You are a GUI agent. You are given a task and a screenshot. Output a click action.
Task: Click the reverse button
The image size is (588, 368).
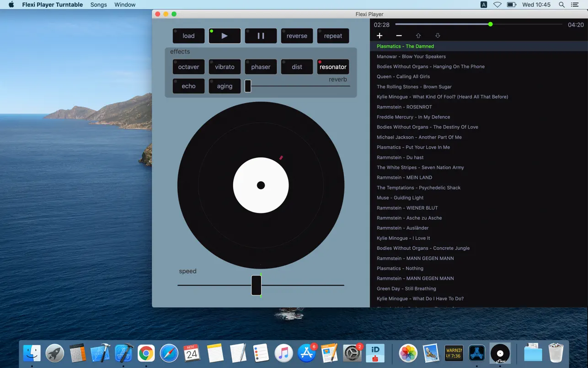click(297, 36)
